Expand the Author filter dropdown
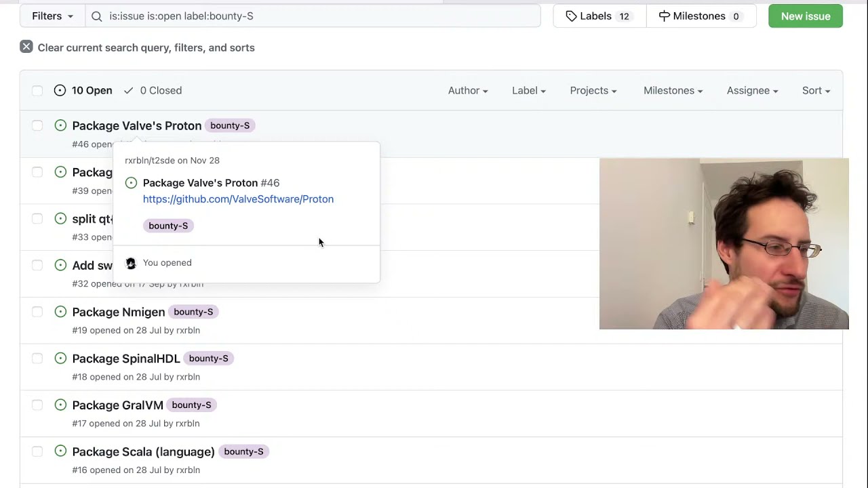The image size is (868, 488). coord(467,91)
